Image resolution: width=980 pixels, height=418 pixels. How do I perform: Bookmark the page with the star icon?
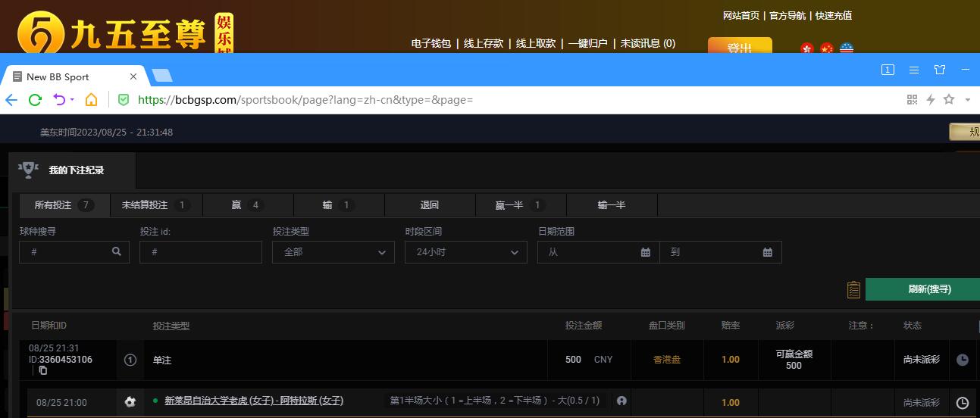coord(948,99)
